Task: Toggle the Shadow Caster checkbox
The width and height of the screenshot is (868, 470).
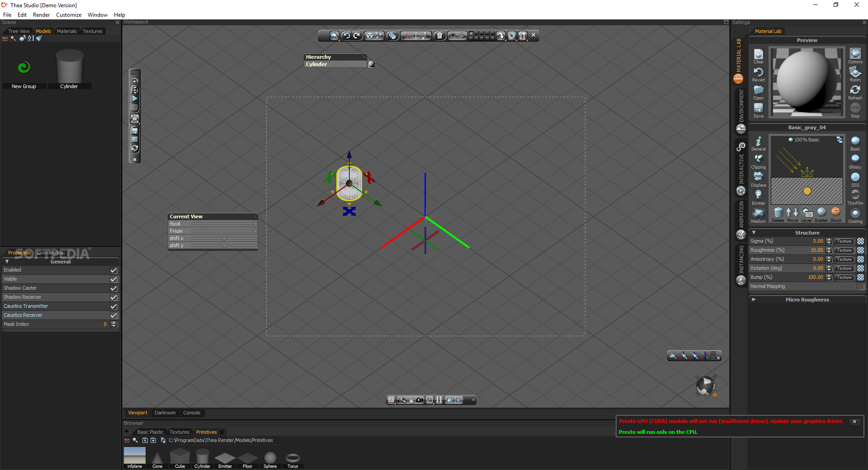Action: pyautogui.click(x=114, y=288)
